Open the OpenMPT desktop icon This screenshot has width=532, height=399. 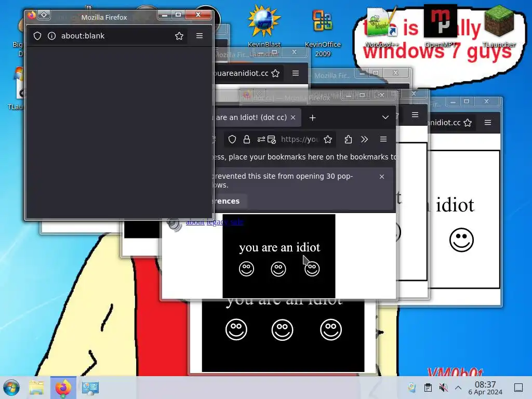point(441,26)
